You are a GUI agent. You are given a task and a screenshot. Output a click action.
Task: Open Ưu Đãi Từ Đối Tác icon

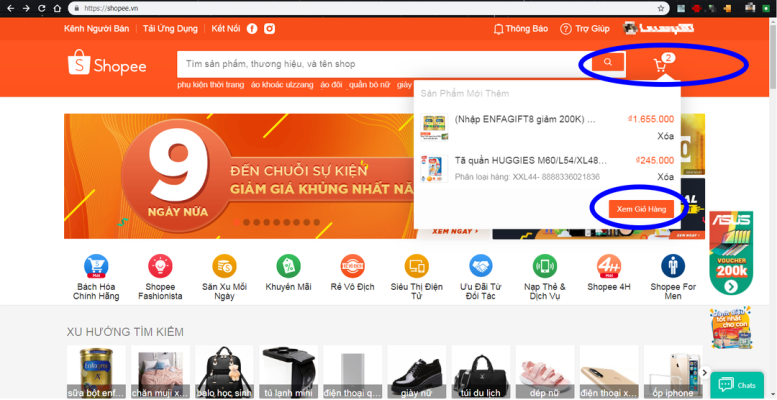click(481, 266)
